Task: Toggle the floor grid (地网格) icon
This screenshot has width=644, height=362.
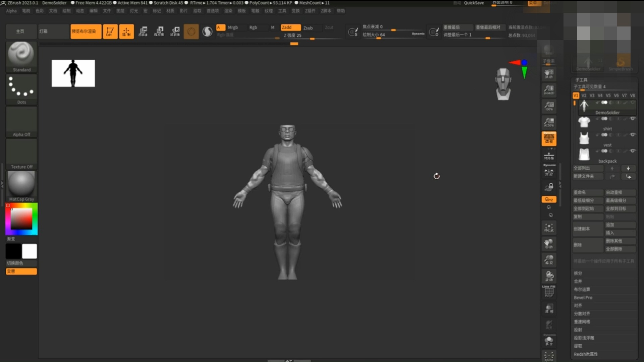Action: [549, 155]
